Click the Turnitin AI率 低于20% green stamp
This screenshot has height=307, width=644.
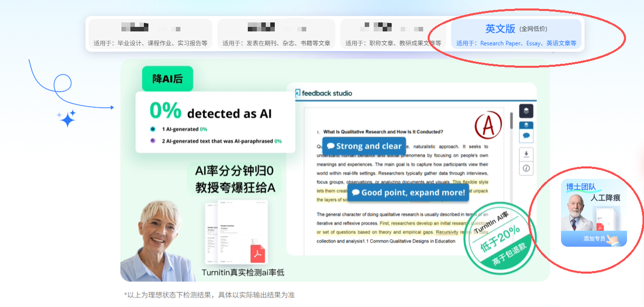point(499,239)
